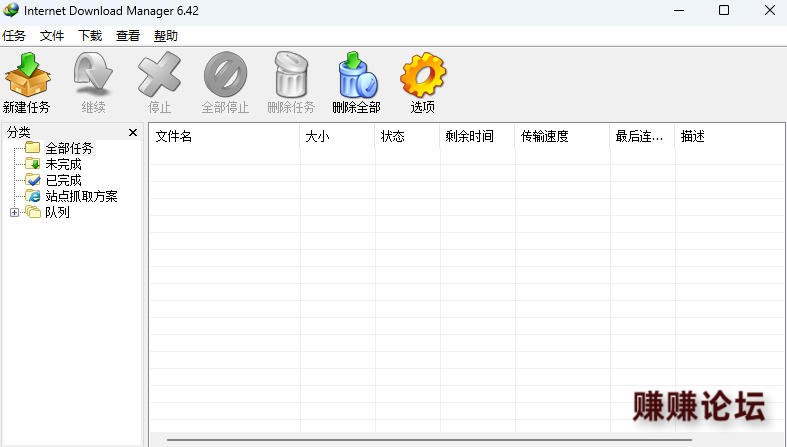Open the 文件 menu
Image resolution: width=787 pixels, height=447 pixels.
tap(52, 36)
